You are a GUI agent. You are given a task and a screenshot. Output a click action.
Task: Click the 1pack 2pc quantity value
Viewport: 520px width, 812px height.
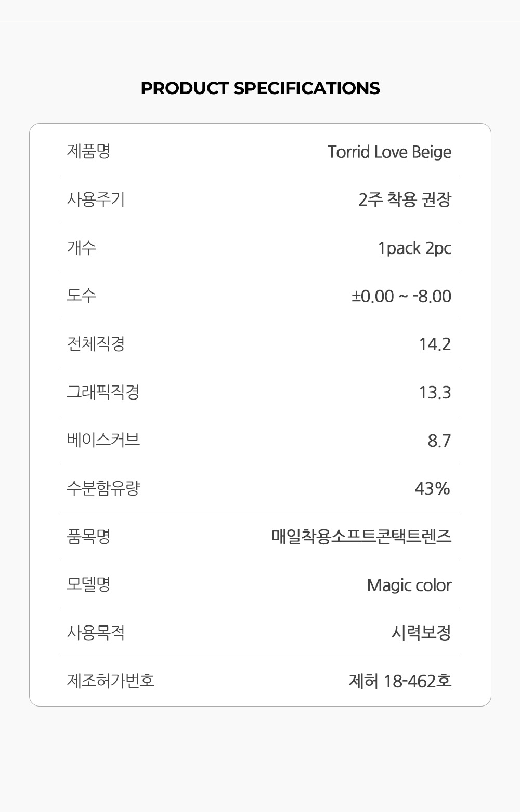pos(414,248)
